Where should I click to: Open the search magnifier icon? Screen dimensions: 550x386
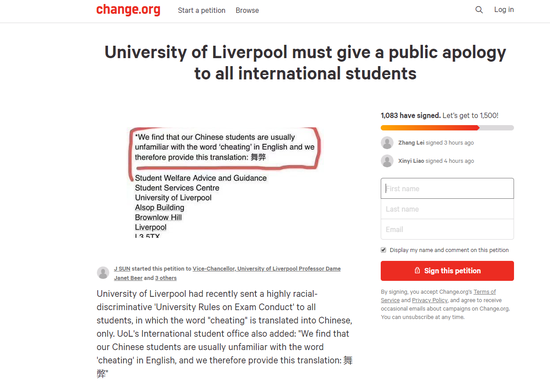pos(479,10)
